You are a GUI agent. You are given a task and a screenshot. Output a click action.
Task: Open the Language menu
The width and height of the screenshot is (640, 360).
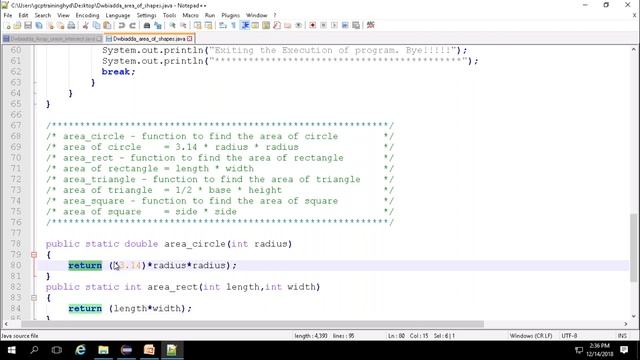pyautogui.click(x=118, y=15)
